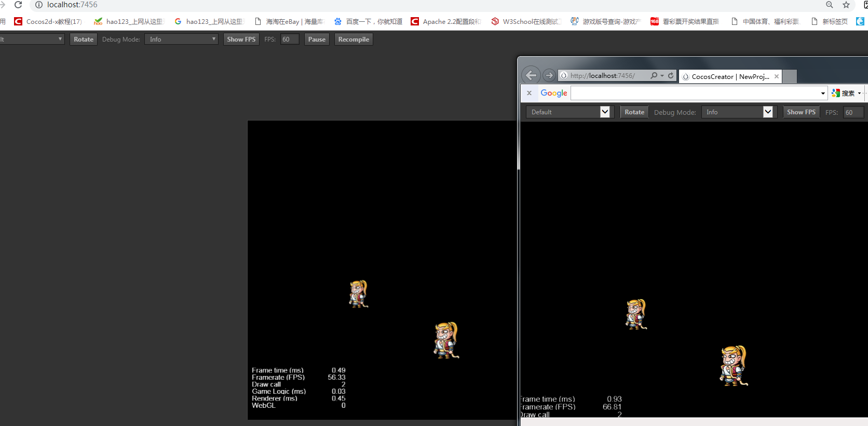Click "Game Logic (ms)" label in Chrome canvas
The image size is (868, 426).
click(279, 391)
